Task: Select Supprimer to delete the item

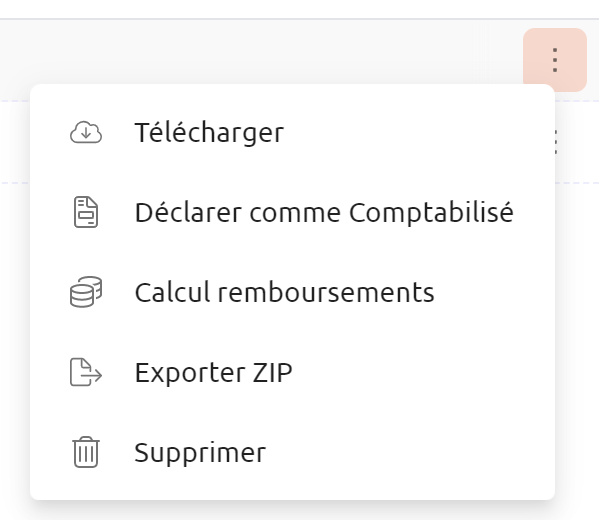Action: [292, 452]
